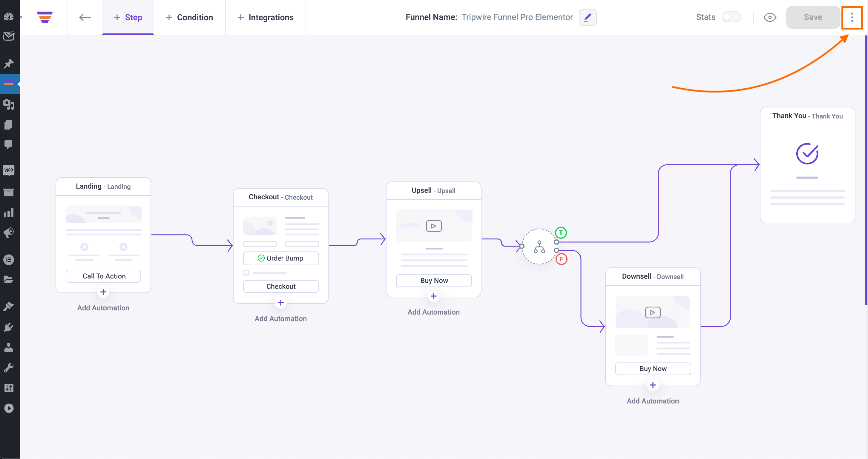Screen dimensions: 868x459
Task: Click Add Automation under Landing step
Action: [103, 307]
